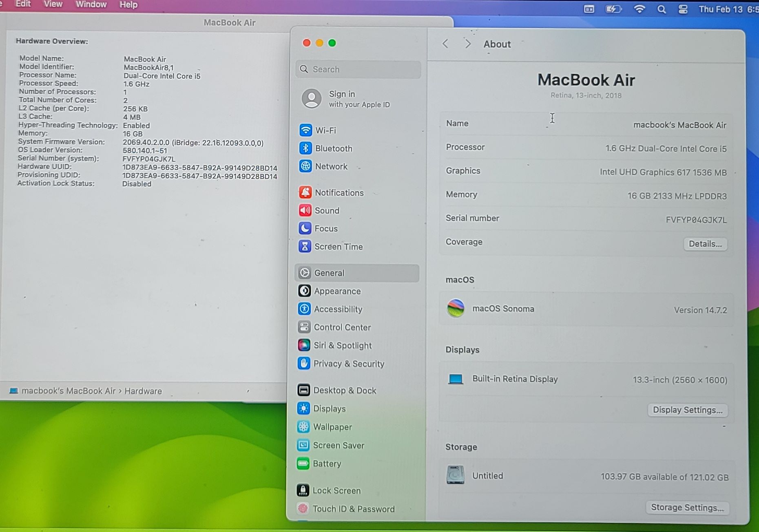Open Control Center from menu bar
The image size is (759, 532).
683,9
